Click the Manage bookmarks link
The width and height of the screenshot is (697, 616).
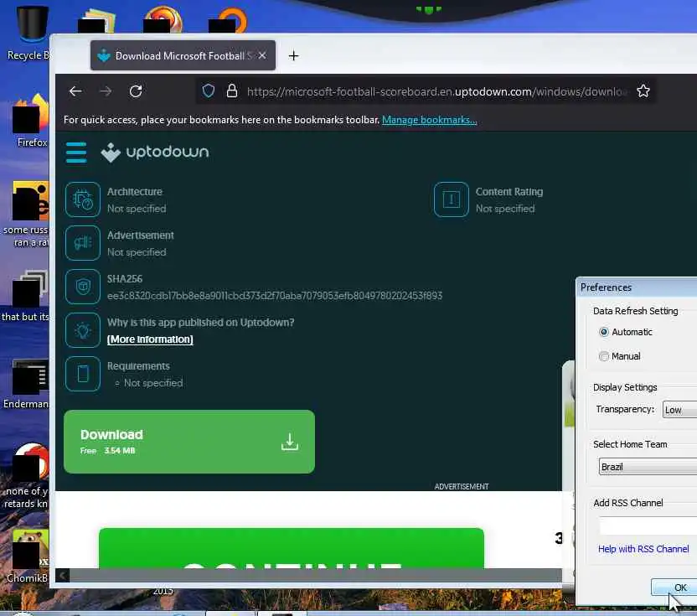click(430, 120)
